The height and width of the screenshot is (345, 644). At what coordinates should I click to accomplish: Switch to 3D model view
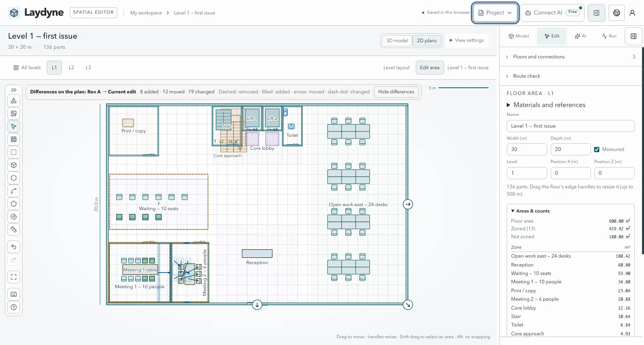click(x=397, y=40)
